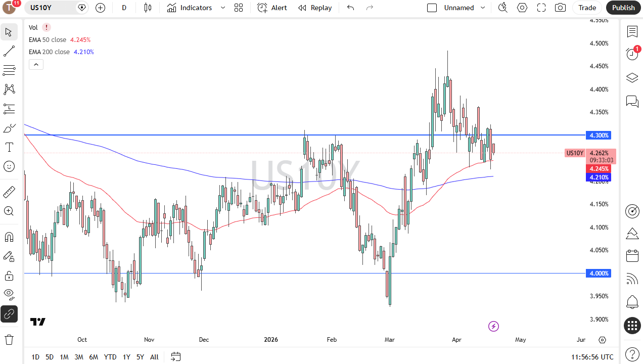Open indicator templates grid icon

click(239, 8)
